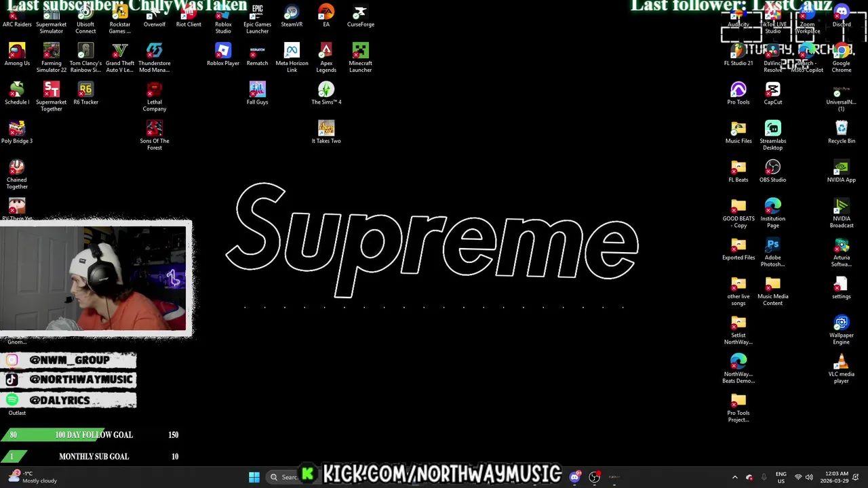This screenshot has height=488, width=868.
Task: Select the TikTok LIVE Studio icon
Action: tap(773, 20)
